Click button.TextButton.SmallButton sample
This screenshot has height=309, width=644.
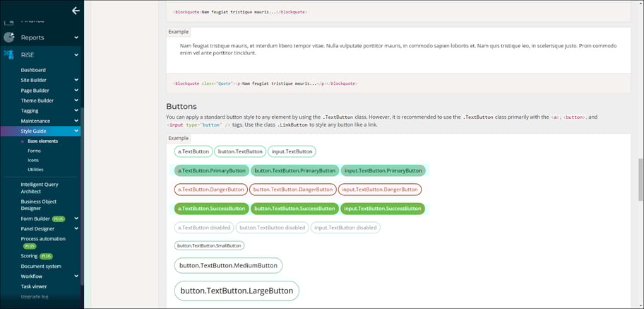[210, 245]
